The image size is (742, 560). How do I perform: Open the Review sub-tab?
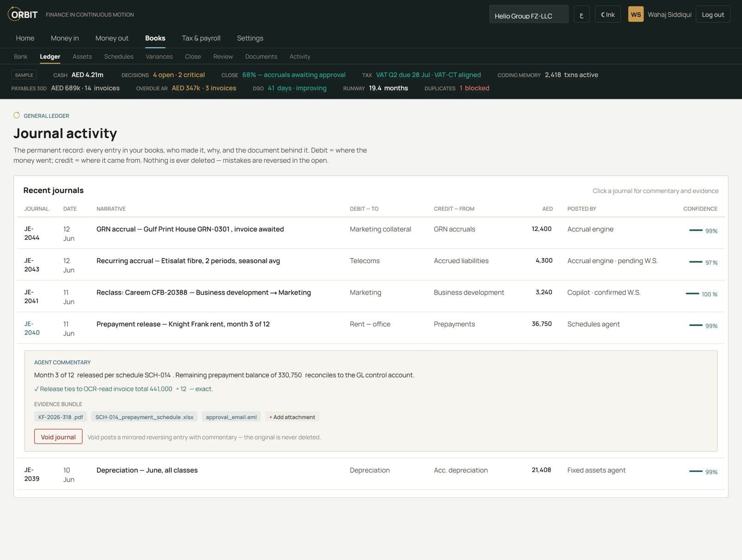click(x=223, y=57)
